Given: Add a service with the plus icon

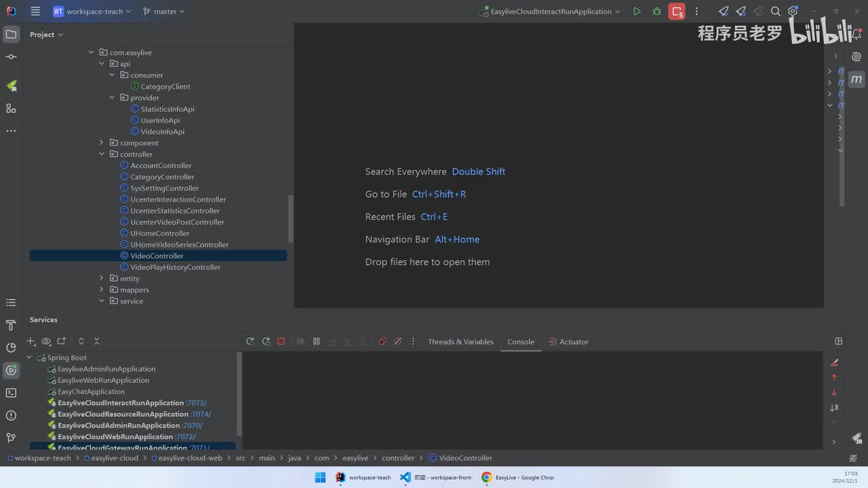Looking at the screenshot, I should pos(31,342).
